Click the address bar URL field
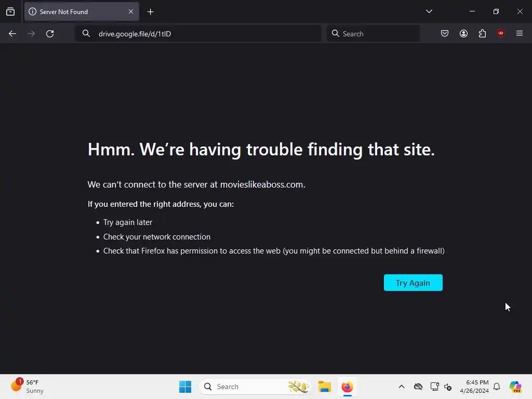 pos(198,34)
